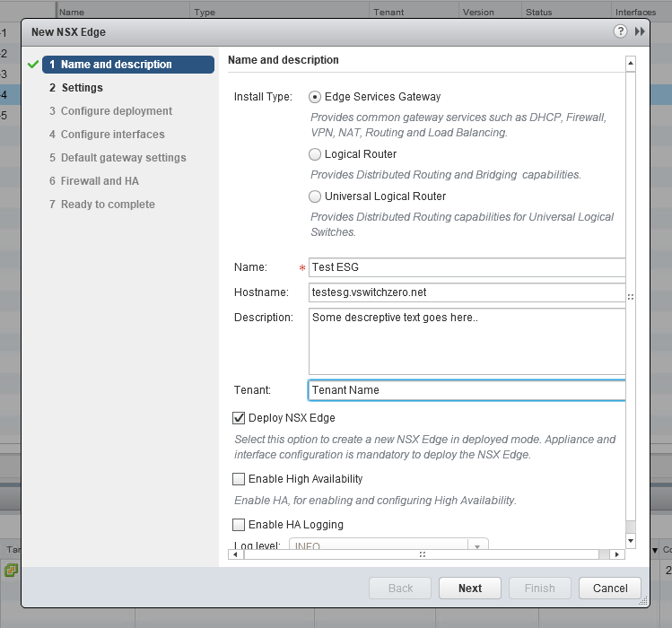Screen dimensions: 672x628
Task: Click the Edge icon in background bottom-left panel
Action: (11, 570)
